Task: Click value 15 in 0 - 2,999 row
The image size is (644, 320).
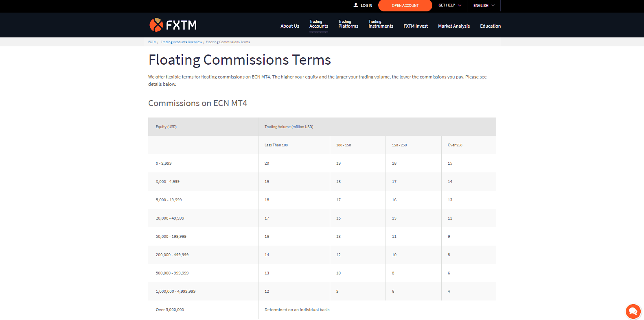Action: pyautogui.click(x=450, y=163)
